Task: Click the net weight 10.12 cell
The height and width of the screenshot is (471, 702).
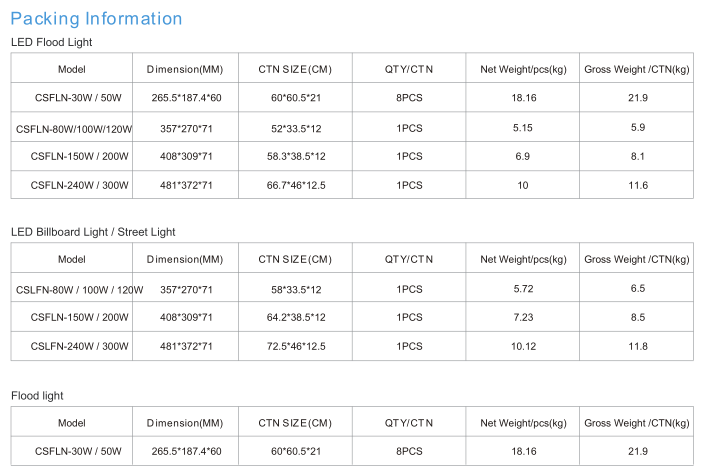Action: [523, 346]
